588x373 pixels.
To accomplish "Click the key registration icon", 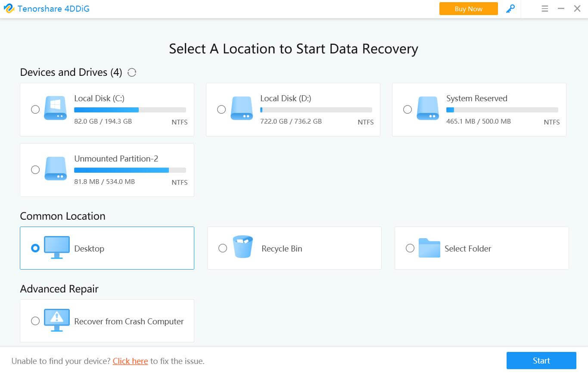I will [510, 9].
